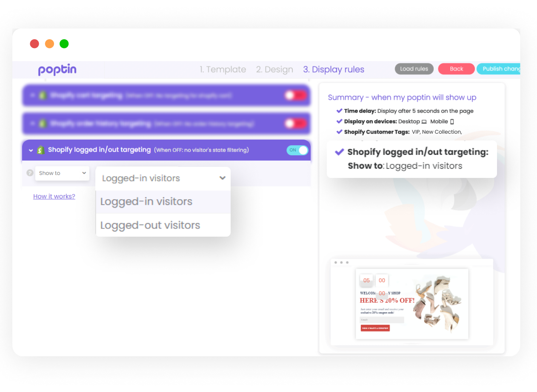Screen dimensions: 537x392
Task: Click the Shopify bag icon in logged in/out targeting
Action: (x=41, y=150)
